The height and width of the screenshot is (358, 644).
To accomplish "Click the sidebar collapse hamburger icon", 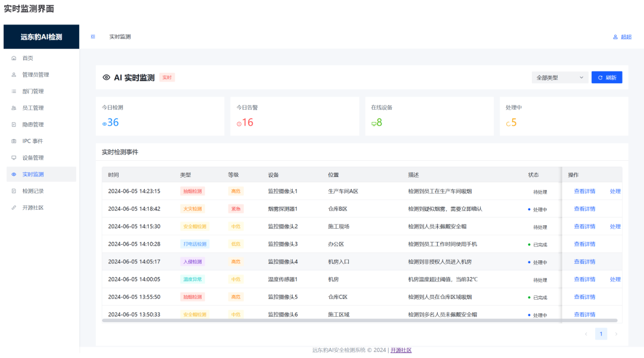I will 93,36.
